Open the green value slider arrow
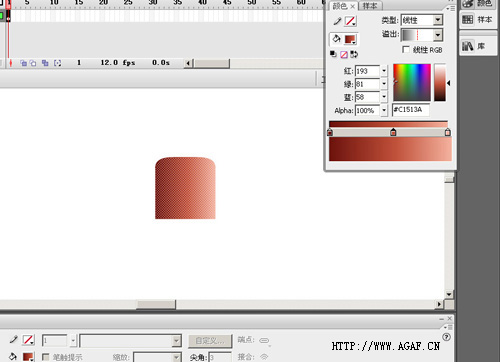500x362 pixels. pyautogui.click(x=384, y=84)
